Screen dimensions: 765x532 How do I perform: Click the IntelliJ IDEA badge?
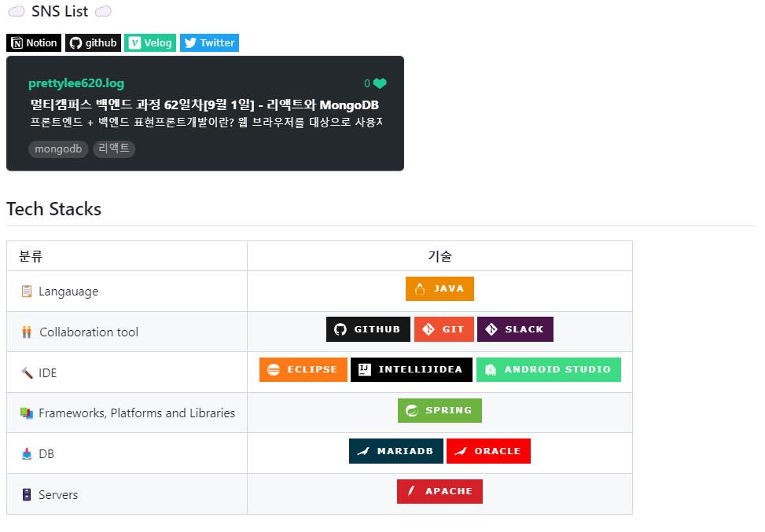pos(411,370)
